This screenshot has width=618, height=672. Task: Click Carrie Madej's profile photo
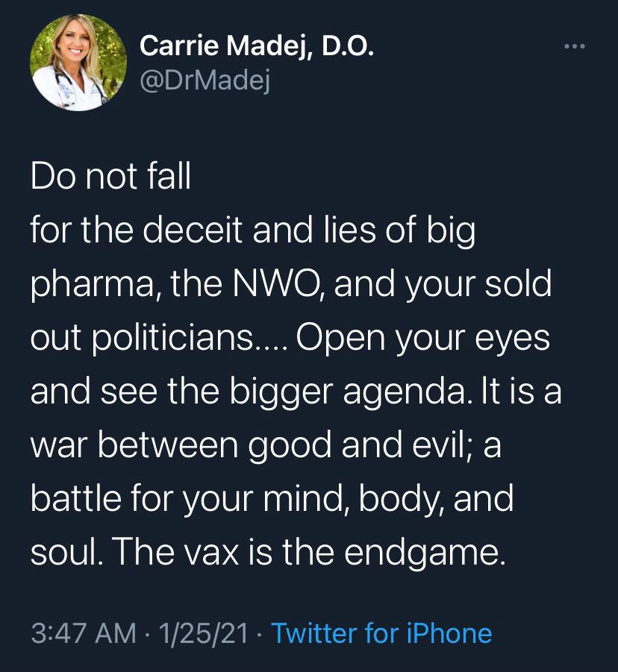click(78, 63)
